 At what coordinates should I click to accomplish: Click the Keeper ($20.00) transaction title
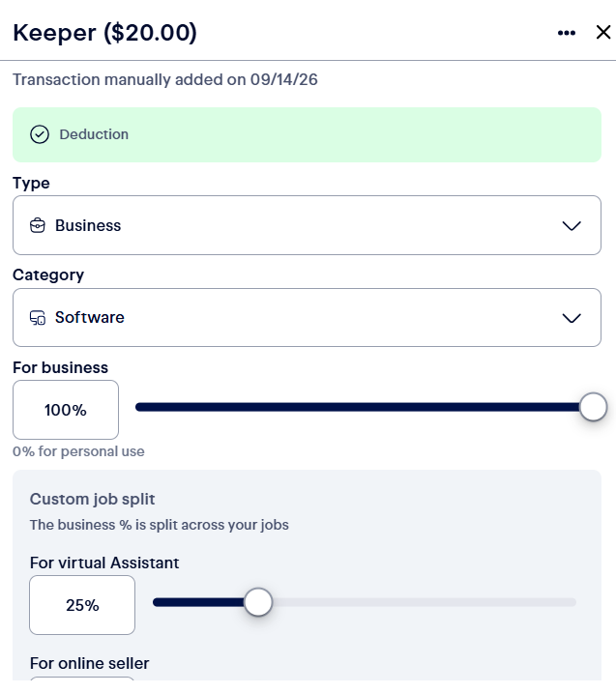point(104,33)
